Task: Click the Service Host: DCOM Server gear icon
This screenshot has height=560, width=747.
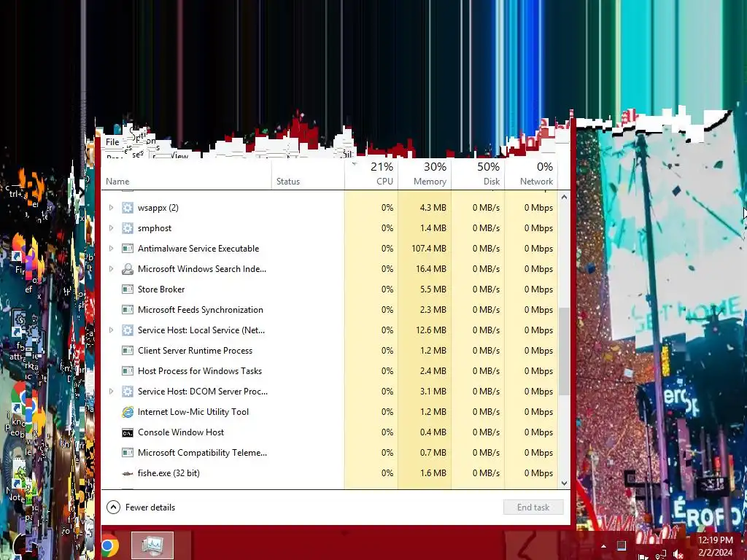Action: (x=127, y=392)
